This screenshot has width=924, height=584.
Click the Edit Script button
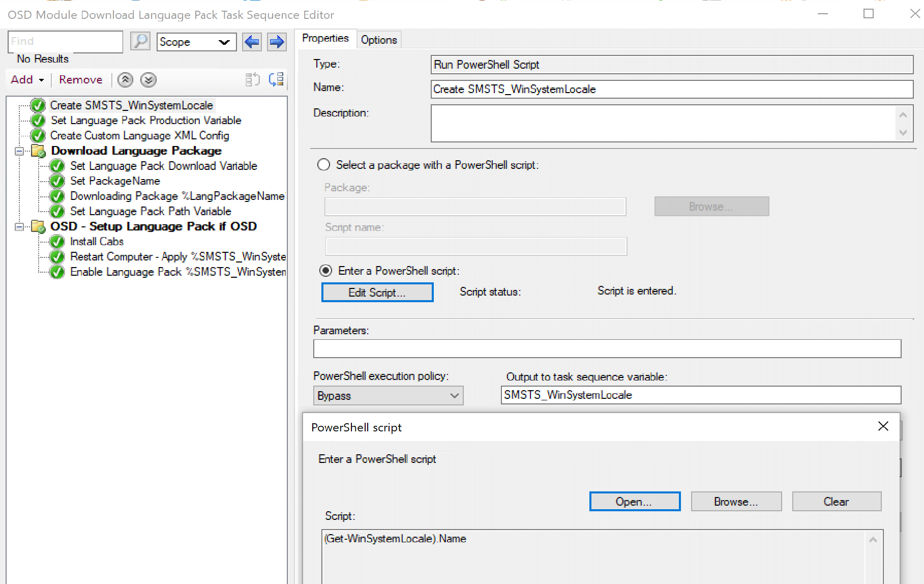[377, 292]
